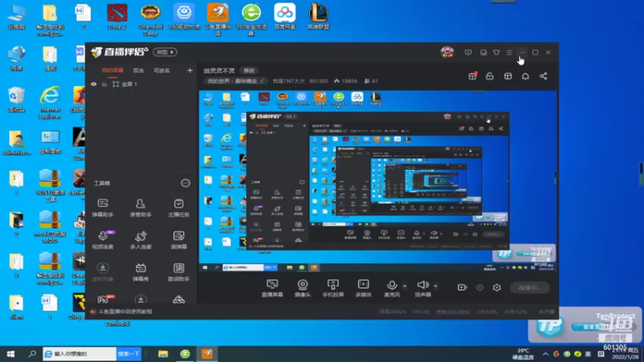Expand microphone options arrow
Screen dimensions: 644x362
tap(405, 286)
